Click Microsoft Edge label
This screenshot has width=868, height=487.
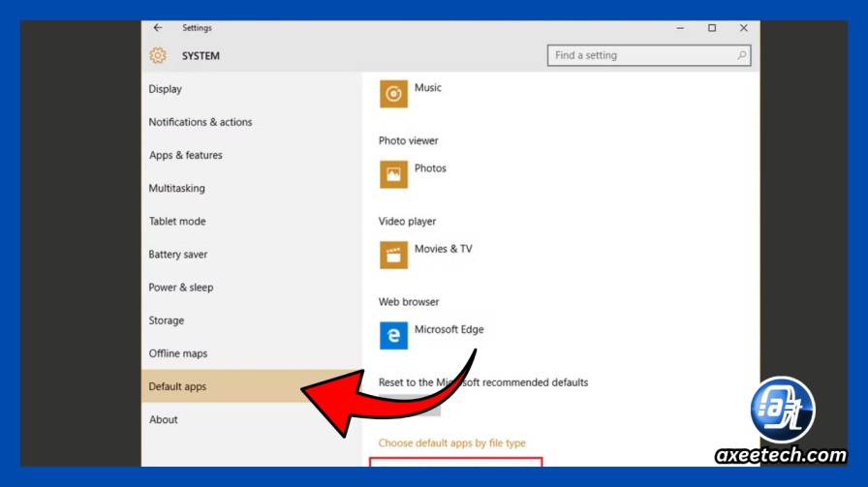coord(449,329)
